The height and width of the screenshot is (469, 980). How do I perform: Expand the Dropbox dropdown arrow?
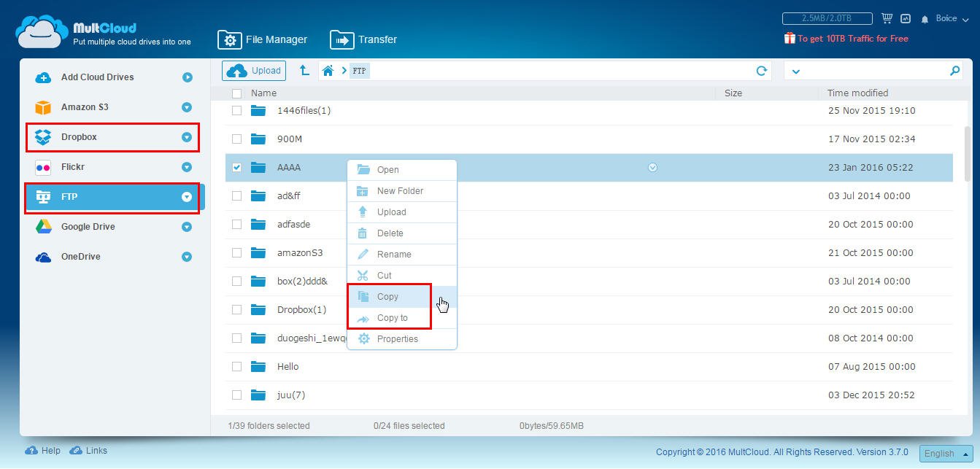coord(187,137)
